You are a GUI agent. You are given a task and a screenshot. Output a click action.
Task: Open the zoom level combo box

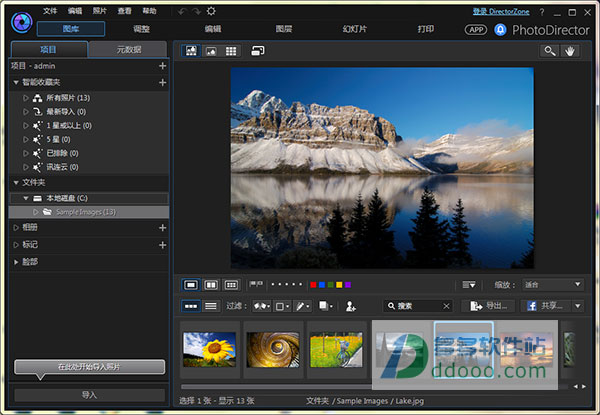(x=553, y=285)
